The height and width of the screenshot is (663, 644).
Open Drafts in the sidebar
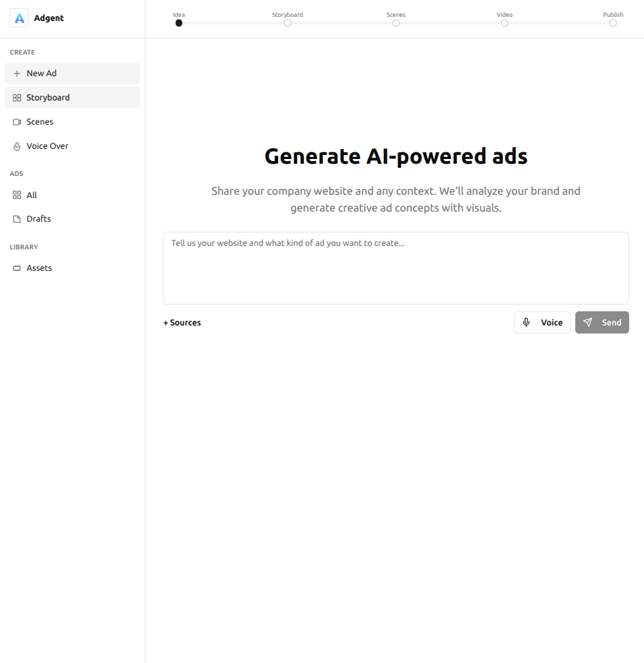point(38,219)
